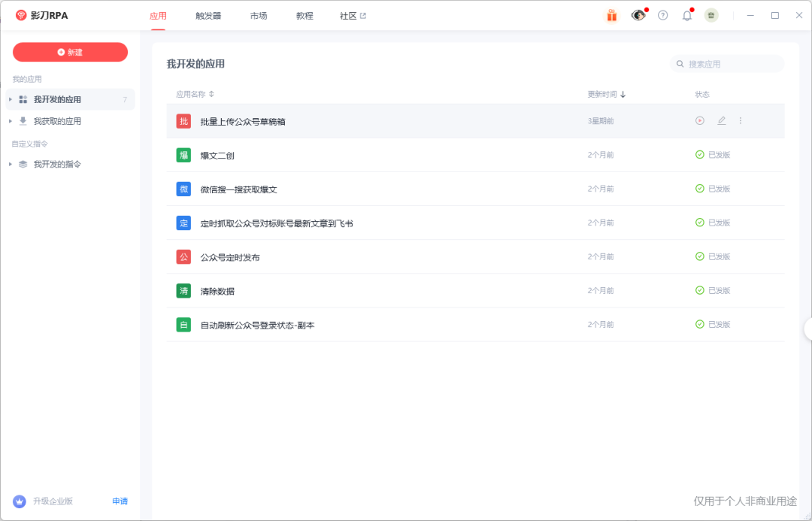
Task: Click the 升级企业版 label
Action: coord(53,501)
